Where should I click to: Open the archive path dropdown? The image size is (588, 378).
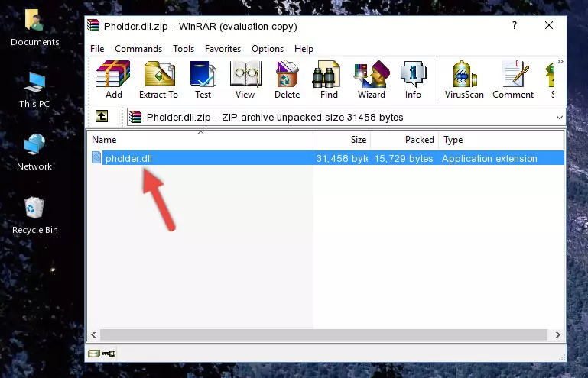[559, 118]
